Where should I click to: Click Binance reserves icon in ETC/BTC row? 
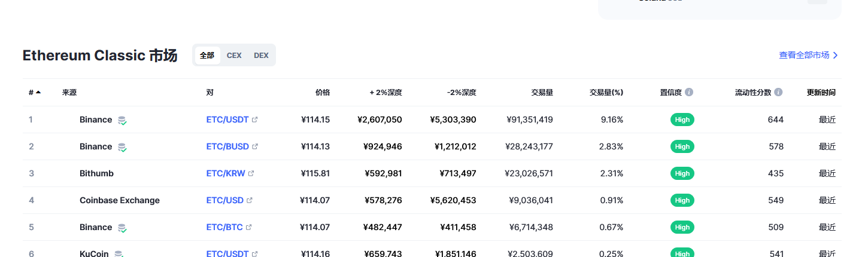(x=122, y=228)
